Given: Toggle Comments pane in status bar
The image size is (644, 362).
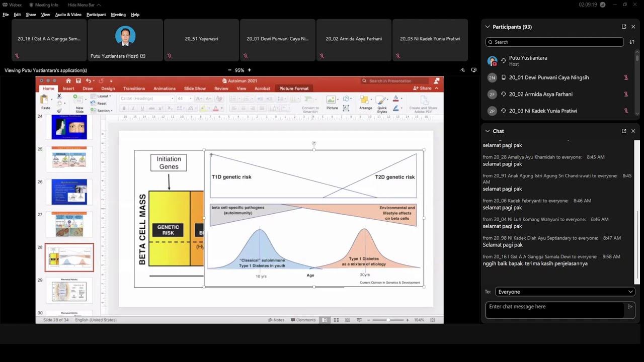Looking at the screenshot, I should coord(303,320).
